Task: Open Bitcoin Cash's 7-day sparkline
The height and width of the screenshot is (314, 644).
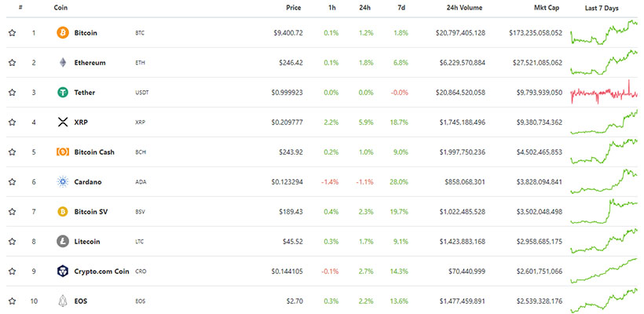Action: click(x=604, y=152)
